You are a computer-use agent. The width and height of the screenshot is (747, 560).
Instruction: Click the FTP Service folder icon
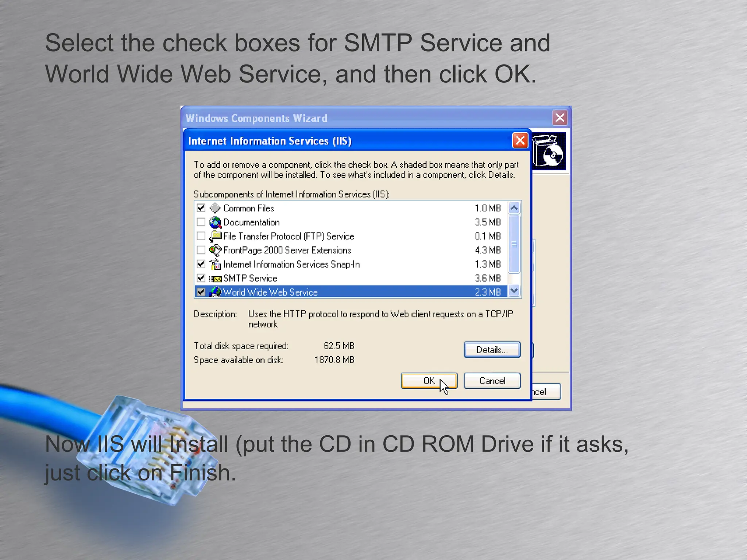click(x=215, y=236)
